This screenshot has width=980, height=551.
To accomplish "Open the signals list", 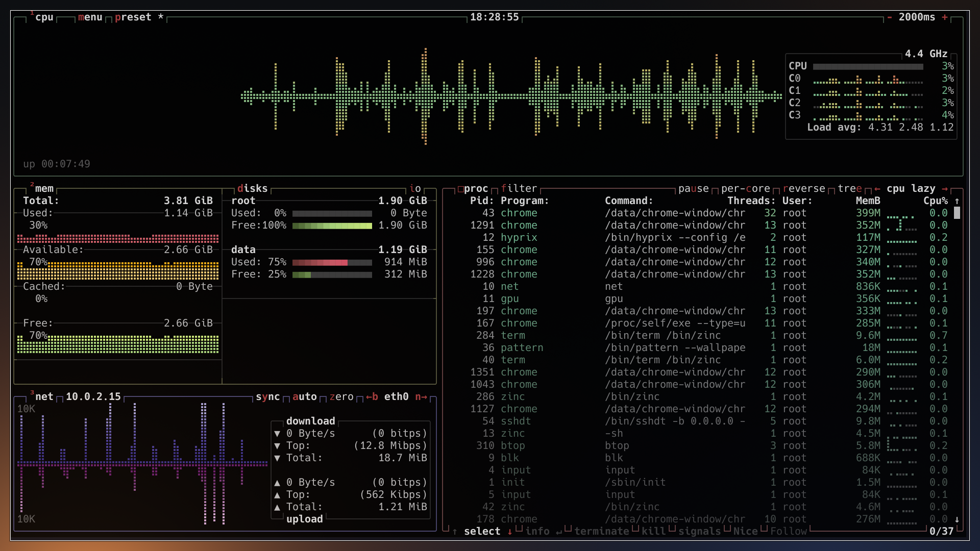I will coord(699,531).
